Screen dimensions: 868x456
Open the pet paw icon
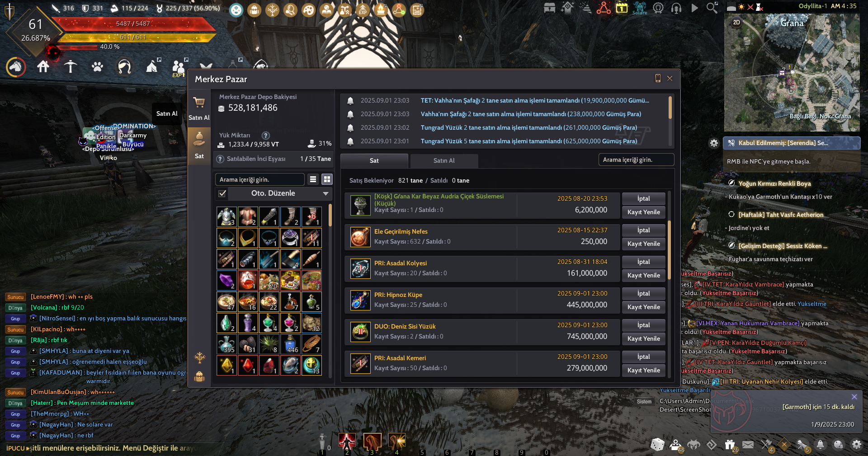[x=97, y=67]
